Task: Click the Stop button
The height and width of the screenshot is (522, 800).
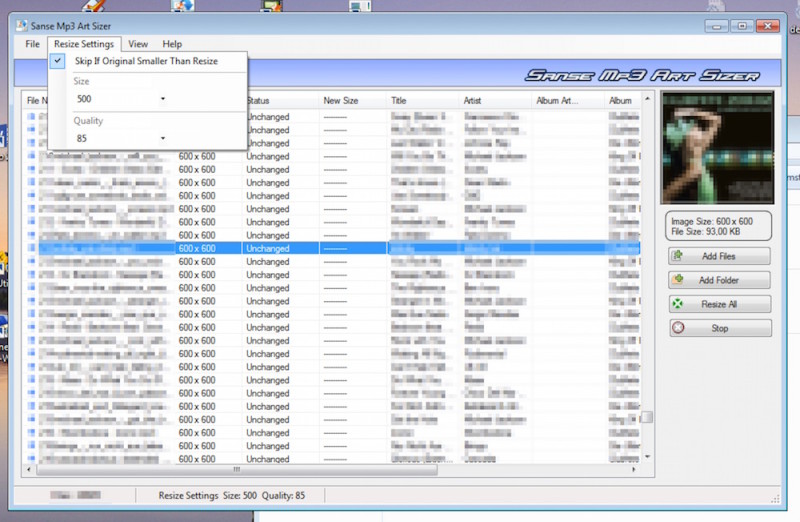Action: tap(719, 328)
